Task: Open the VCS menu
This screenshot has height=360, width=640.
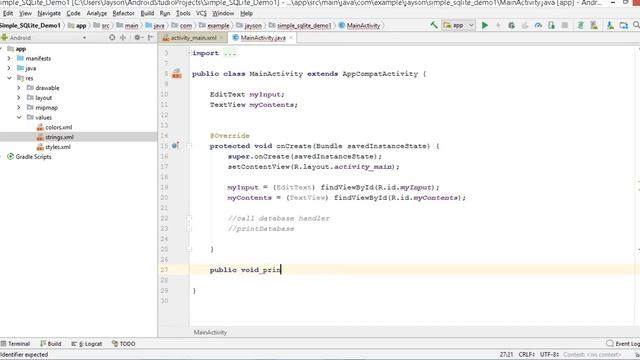Action: click(x=201, y=13)
